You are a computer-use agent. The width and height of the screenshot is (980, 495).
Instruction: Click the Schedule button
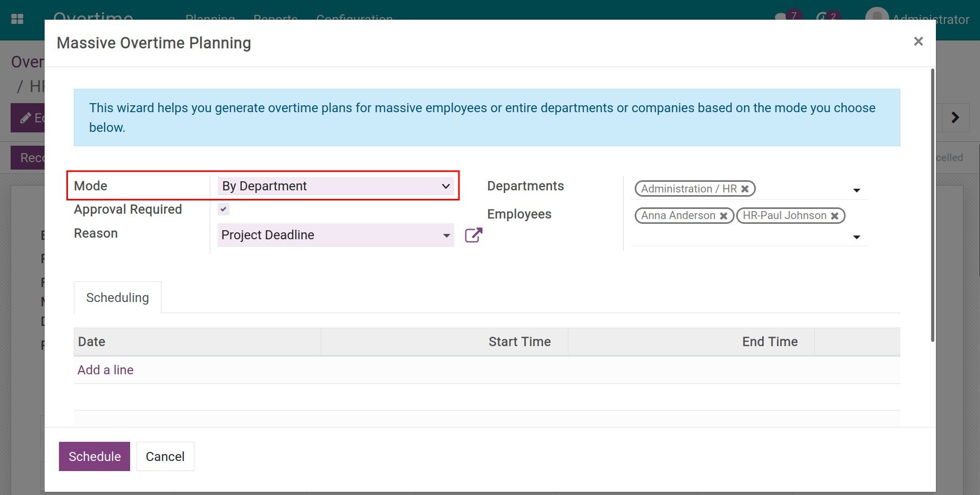tap(95, 457)
